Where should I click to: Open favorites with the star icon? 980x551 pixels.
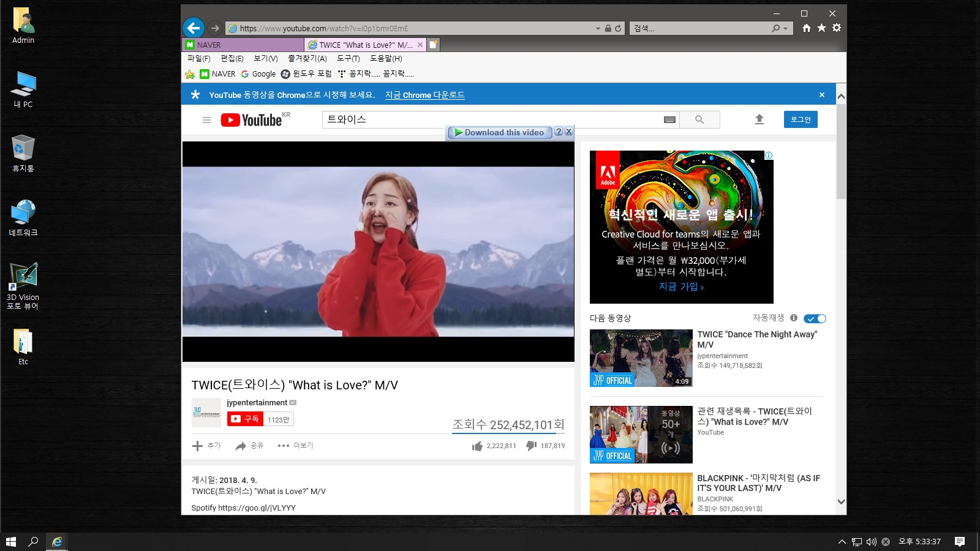(x=821, y=28)
